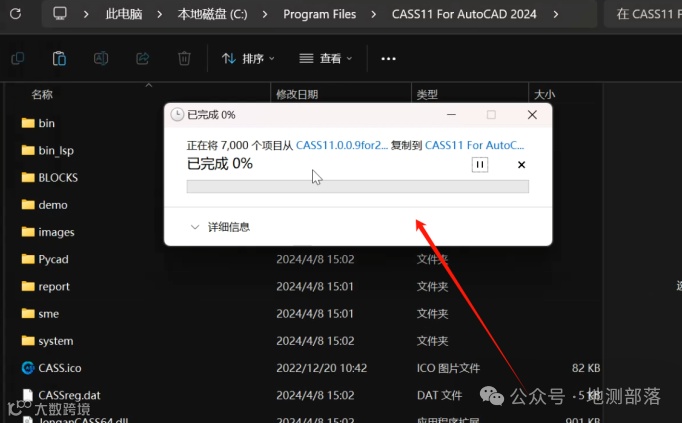Sort by 类型 column header
Image resolution: width=682 pixels, height=423 pixels.
427,94
